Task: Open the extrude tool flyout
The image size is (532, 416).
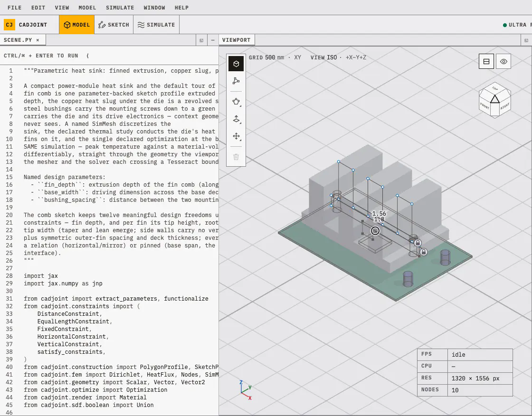Action: [x=236, y=119]
